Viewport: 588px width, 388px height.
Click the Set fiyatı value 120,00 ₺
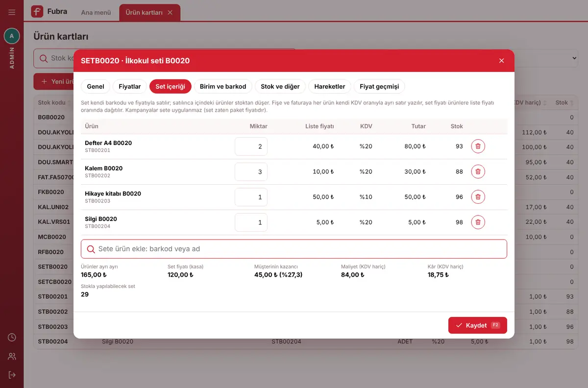180,275
